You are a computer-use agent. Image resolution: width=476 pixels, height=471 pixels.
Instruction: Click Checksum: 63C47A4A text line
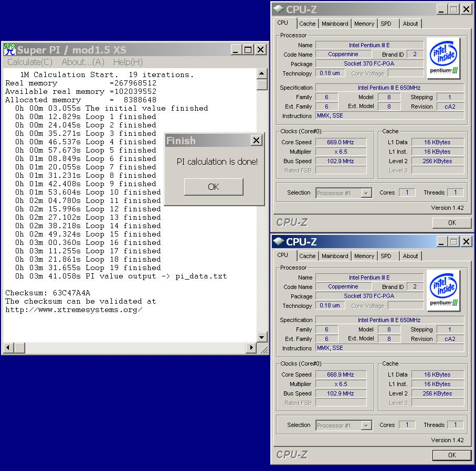48,293
